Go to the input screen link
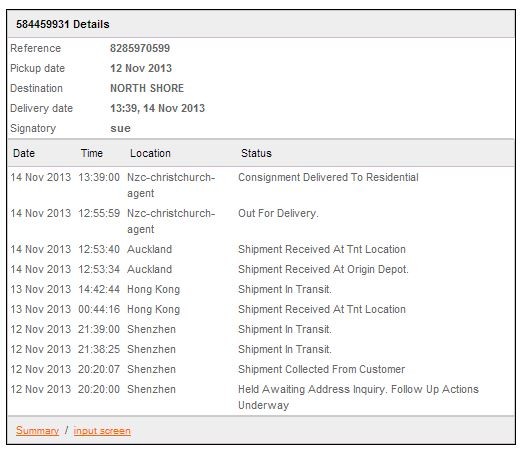The width and height of the screenshot is (524, 451). tap(102, 431)
